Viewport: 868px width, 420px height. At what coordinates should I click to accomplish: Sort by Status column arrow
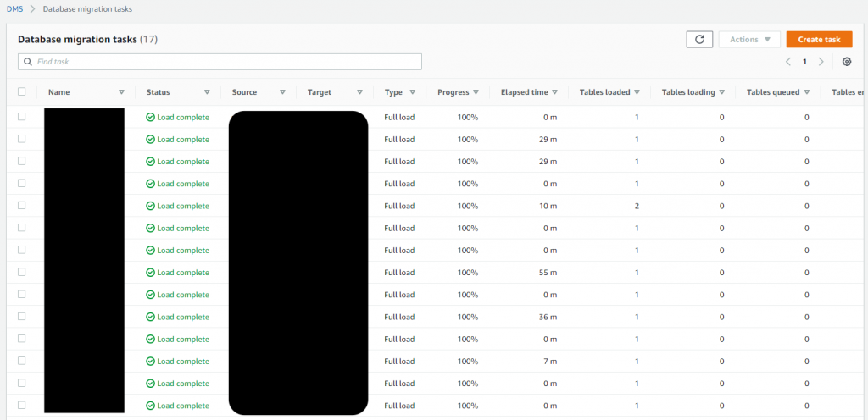coord(207,92)
